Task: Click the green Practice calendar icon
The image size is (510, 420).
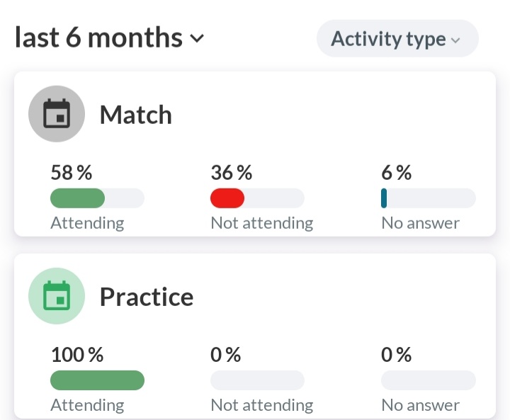Action: (x=57, y=296)
